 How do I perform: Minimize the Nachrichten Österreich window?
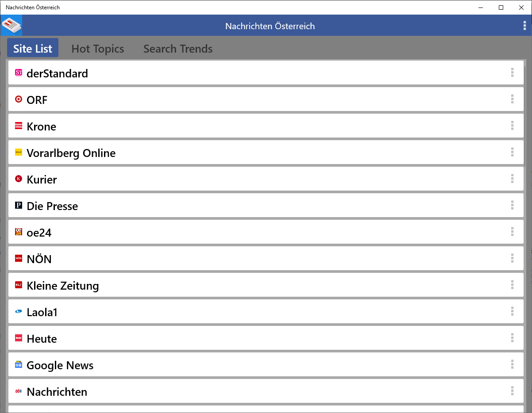[481, 7]
